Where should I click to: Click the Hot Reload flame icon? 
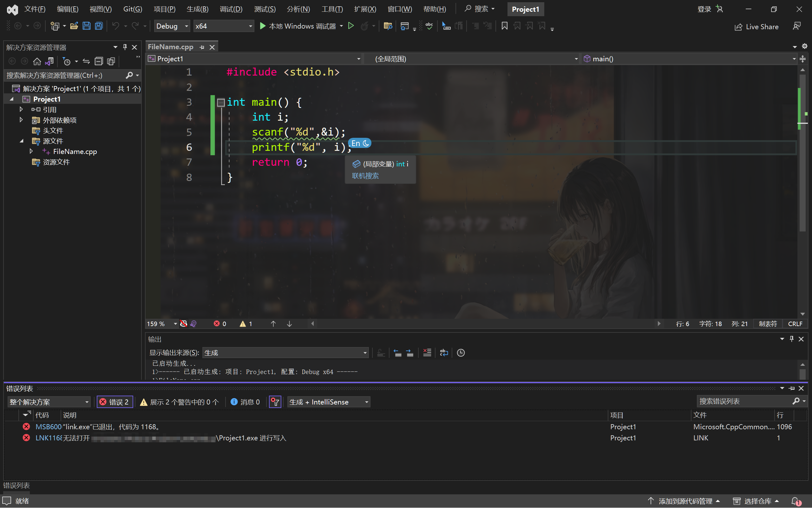point(364,26)
